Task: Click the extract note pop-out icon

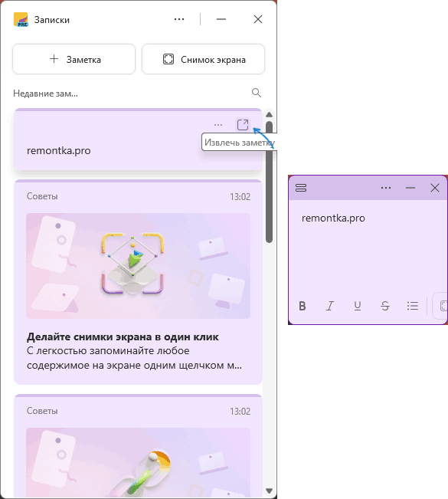Action: [243, 124]
